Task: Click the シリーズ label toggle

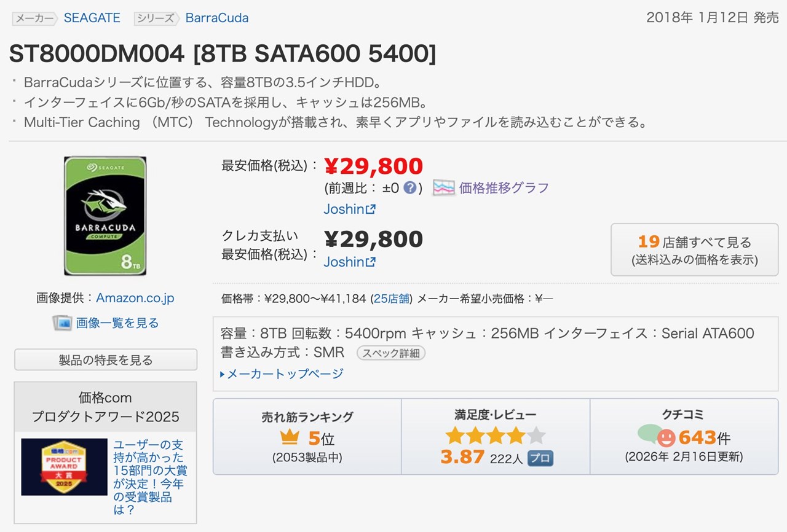Action: (x=154, y=17)
